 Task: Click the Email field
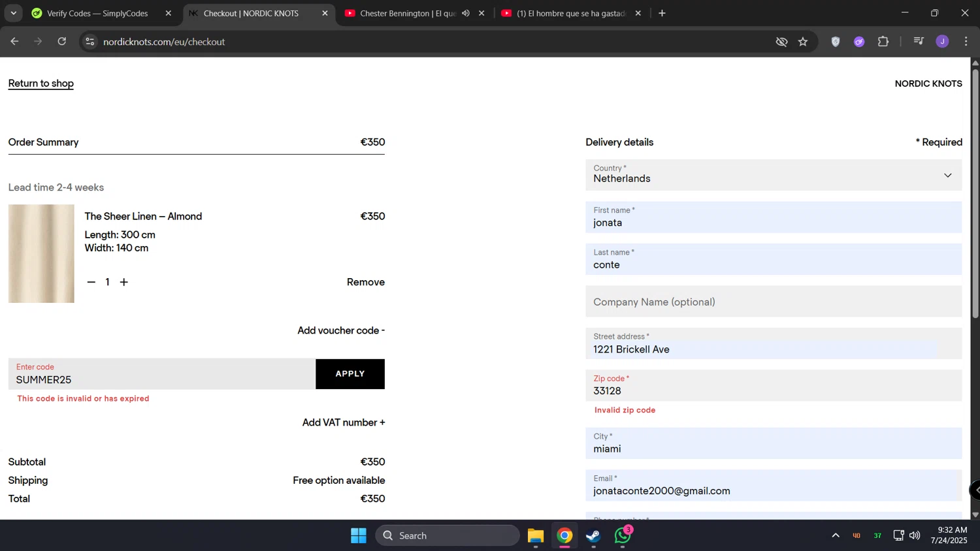tap(774, 486)
